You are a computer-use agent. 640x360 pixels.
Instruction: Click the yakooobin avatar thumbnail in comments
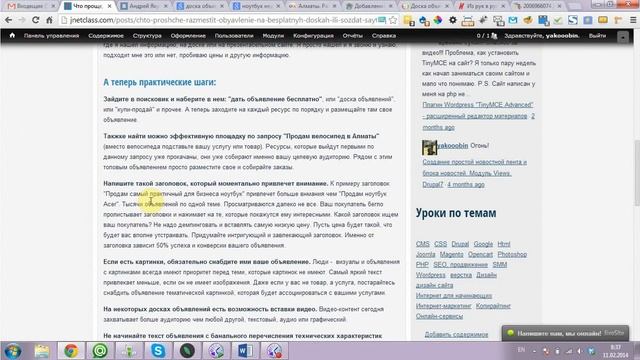point(429,147)
